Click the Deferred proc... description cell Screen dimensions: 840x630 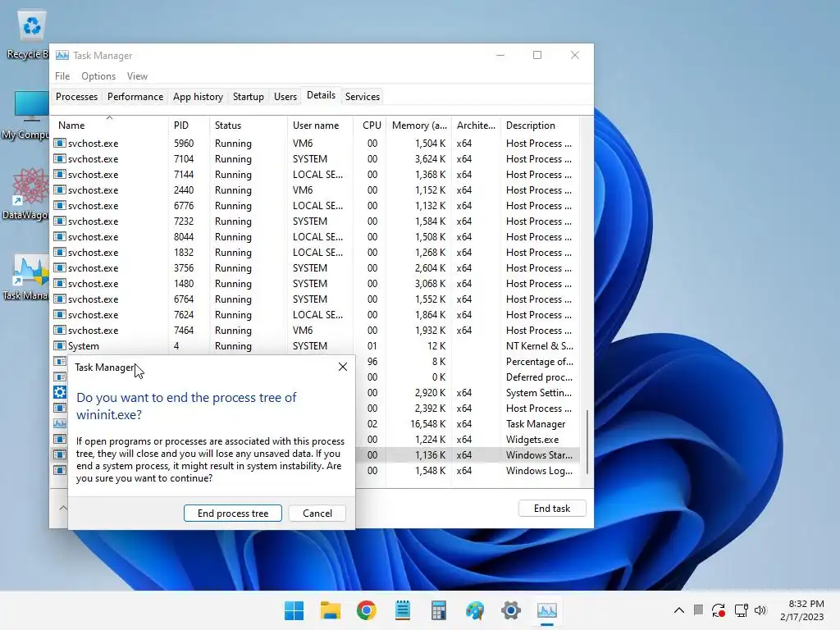(x=539, y=377)
